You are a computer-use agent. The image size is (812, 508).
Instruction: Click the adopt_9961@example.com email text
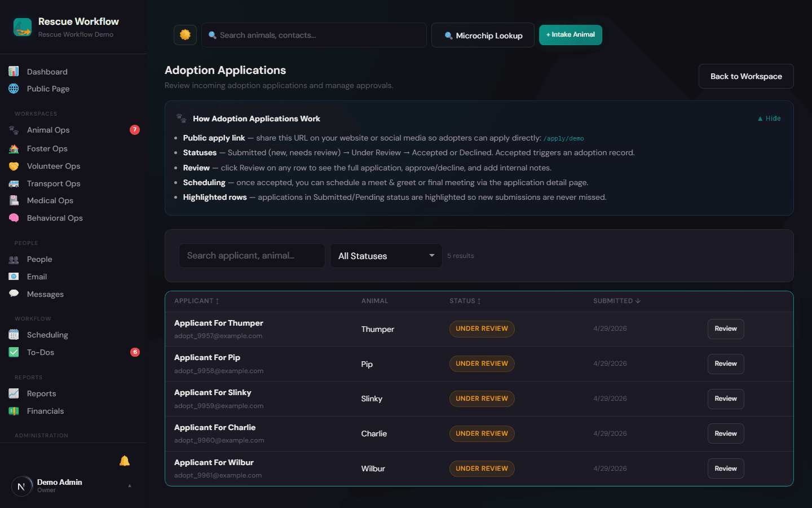[218, 475]
